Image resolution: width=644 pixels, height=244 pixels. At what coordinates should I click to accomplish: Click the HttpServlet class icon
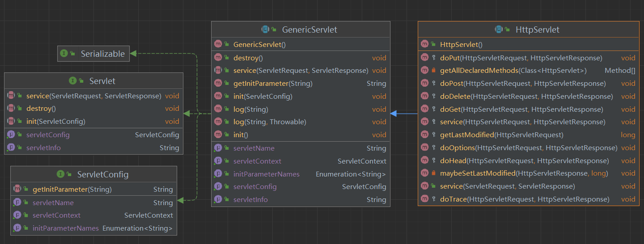499,30
